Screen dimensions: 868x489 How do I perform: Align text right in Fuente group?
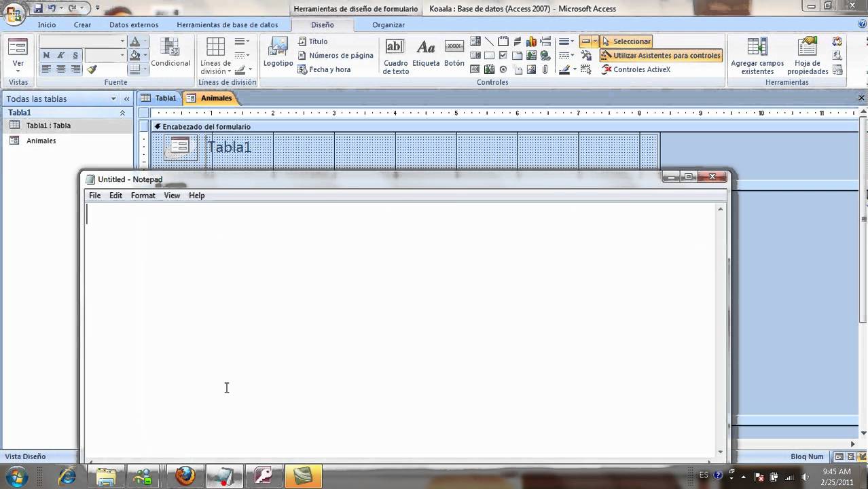75,69
